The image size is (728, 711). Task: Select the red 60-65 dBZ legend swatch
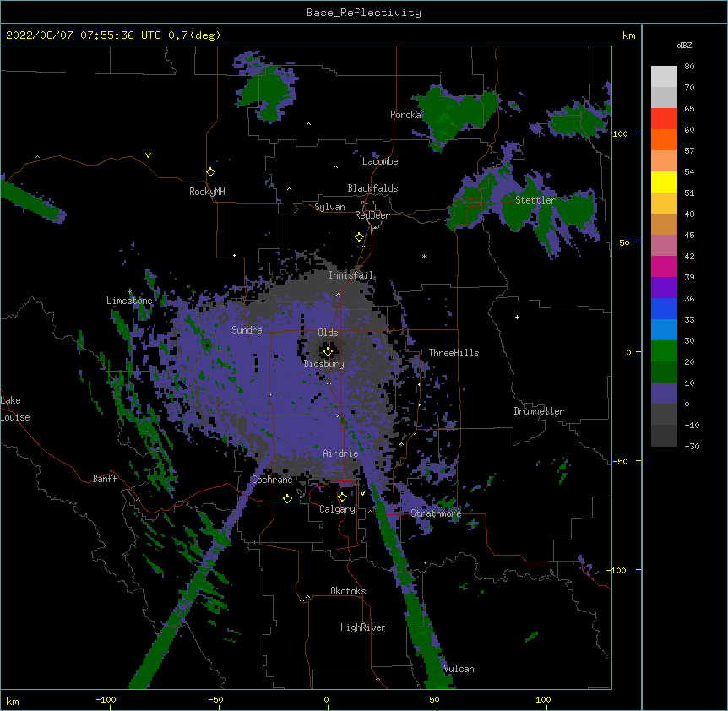click(x=664, y=119)
